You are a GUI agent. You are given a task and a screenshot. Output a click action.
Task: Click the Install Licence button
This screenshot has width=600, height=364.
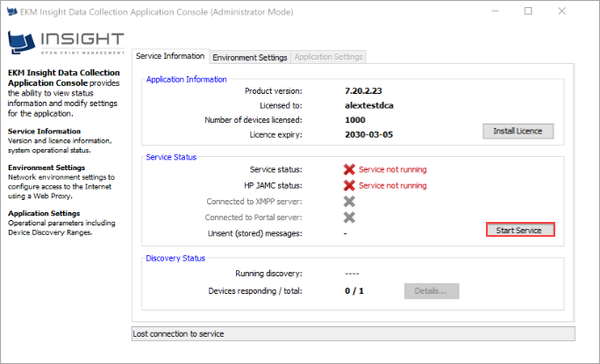[518, 132]
